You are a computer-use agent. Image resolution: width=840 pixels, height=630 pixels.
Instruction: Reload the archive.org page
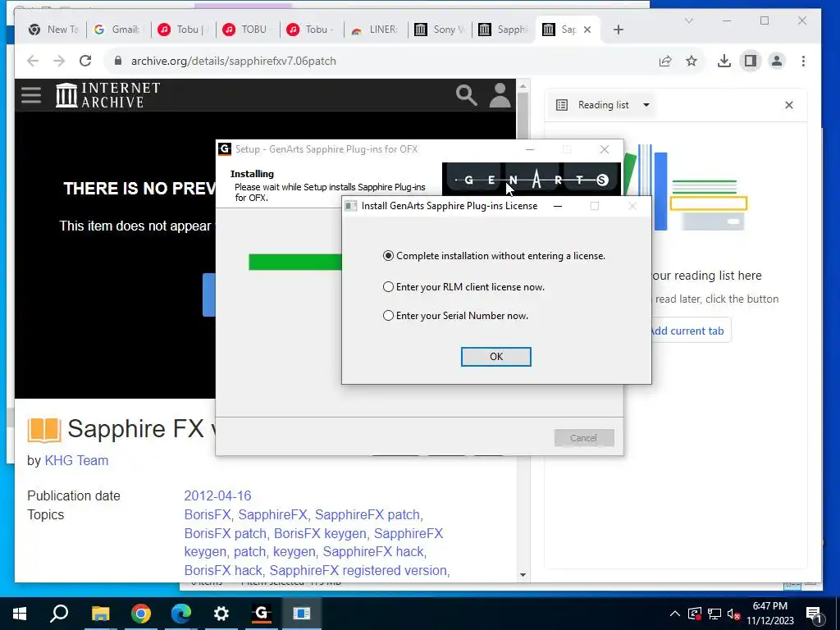[x=85, y=61]
